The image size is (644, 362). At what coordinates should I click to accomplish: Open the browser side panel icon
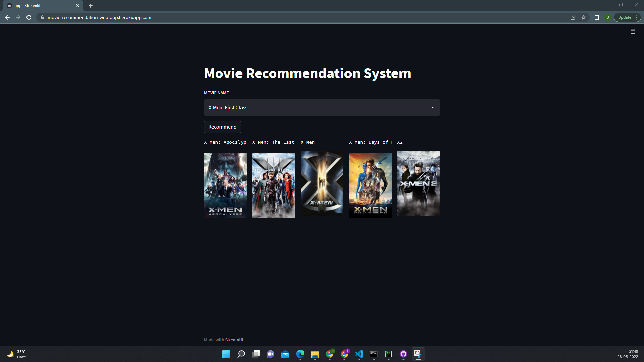click(x=597, y=17)
